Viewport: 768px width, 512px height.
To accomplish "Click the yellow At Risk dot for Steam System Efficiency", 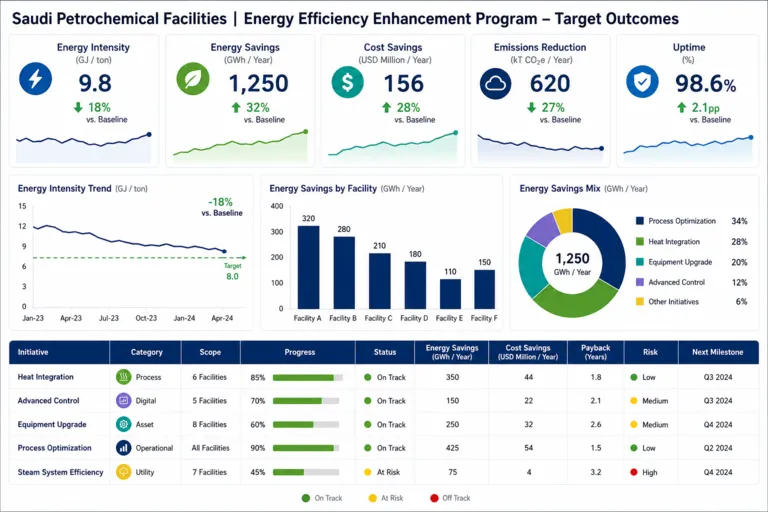I will pos(368,472).
